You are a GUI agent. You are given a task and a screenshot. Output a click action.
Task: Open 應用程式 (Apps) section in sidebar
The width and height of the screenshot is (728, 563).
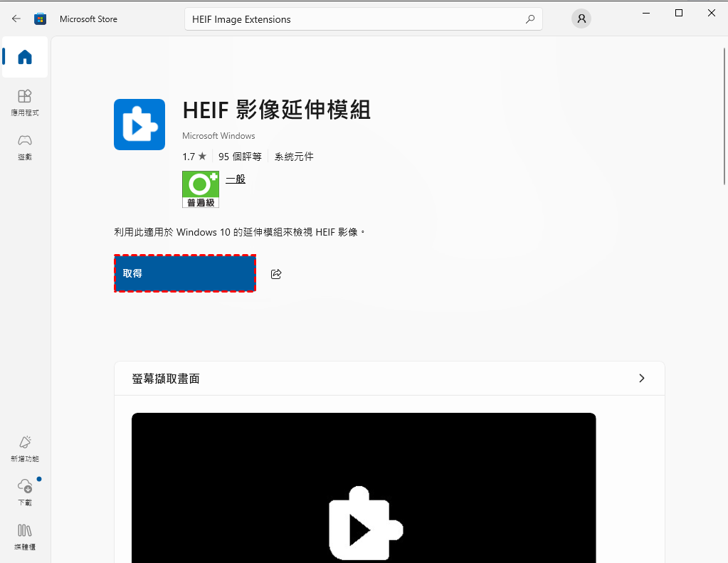coord(25,102)
